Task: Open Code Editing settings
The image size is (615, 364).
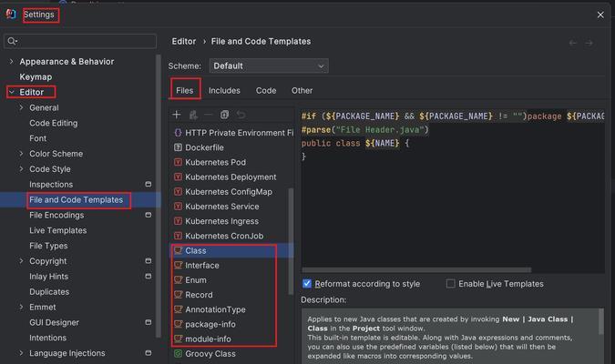Action: pyautogui.click(x=54, y=123)
